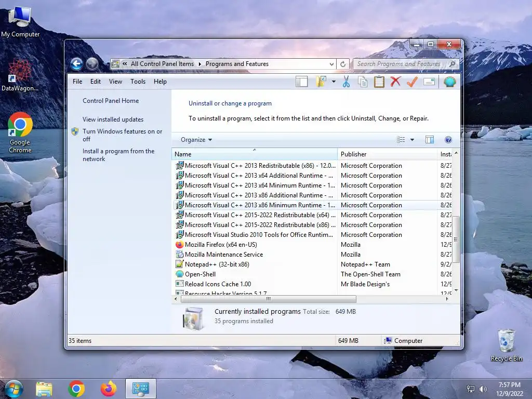Viewport: 532px width, 399px height.
Task: Click the Back navigation arrow
Action: click(77, 64)
